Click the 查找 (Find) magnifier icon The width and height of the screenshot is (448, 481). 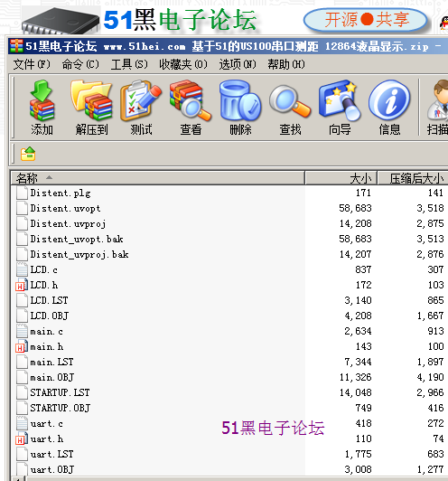290,101
